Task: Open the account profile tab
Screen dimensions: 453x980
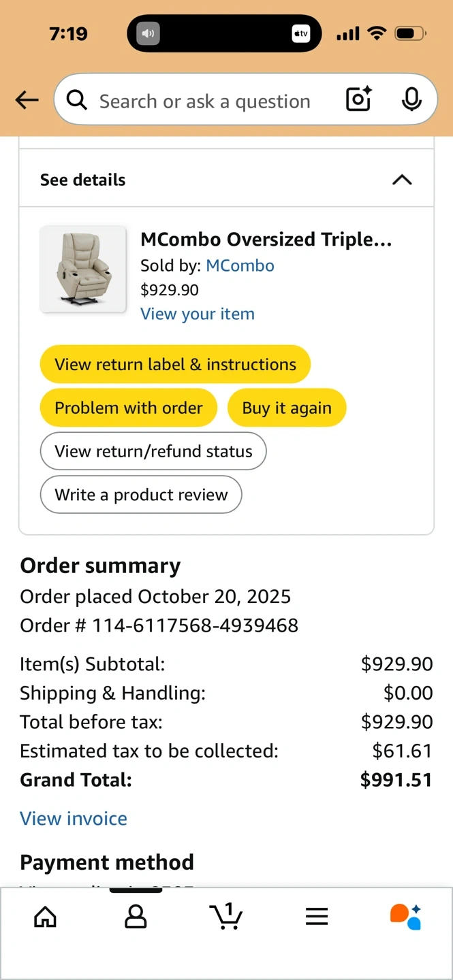Action: (x=136, y=917)
